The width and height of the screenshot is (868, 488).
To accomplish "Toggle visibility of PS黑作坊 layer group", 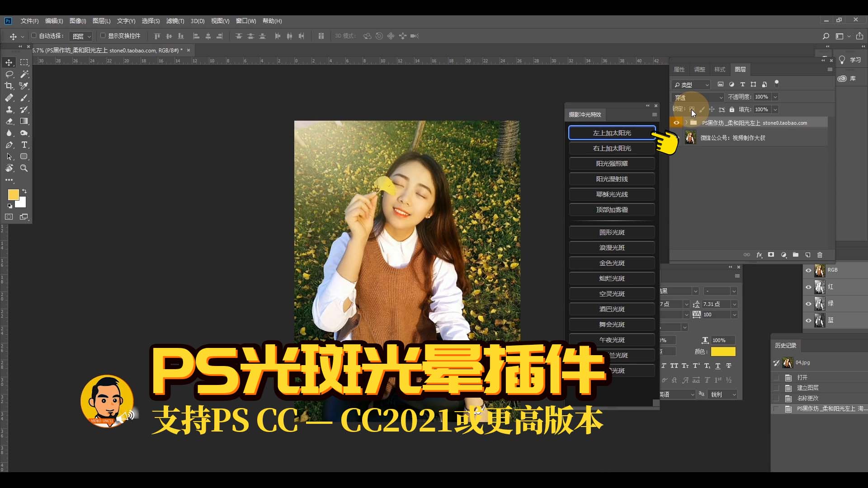I will 676,123.
